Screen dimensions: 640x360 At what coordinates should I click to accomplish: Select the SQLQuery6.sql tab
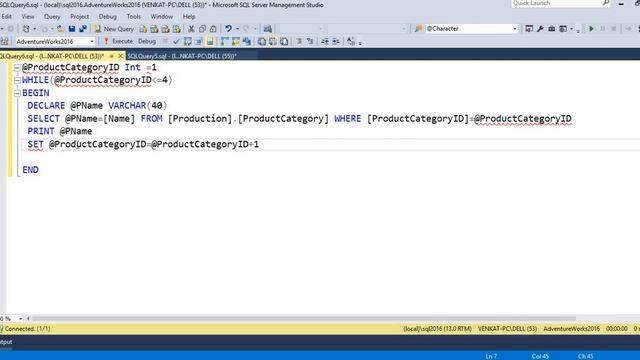pos(52,56)
